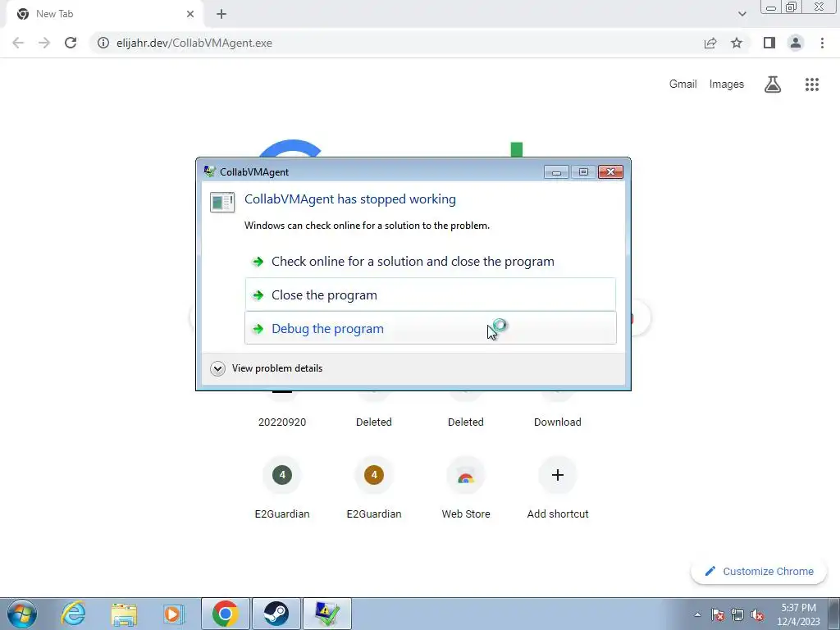
Task: Go back in Chrome history
Action: pyautogui.click(x=18, y=43)
